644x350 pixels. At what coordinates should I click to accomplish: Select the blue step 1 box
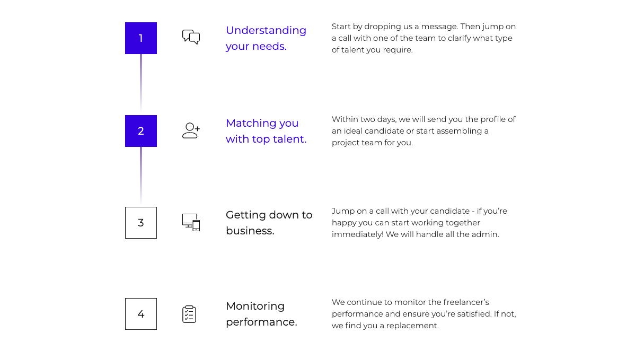click(141, 38)
